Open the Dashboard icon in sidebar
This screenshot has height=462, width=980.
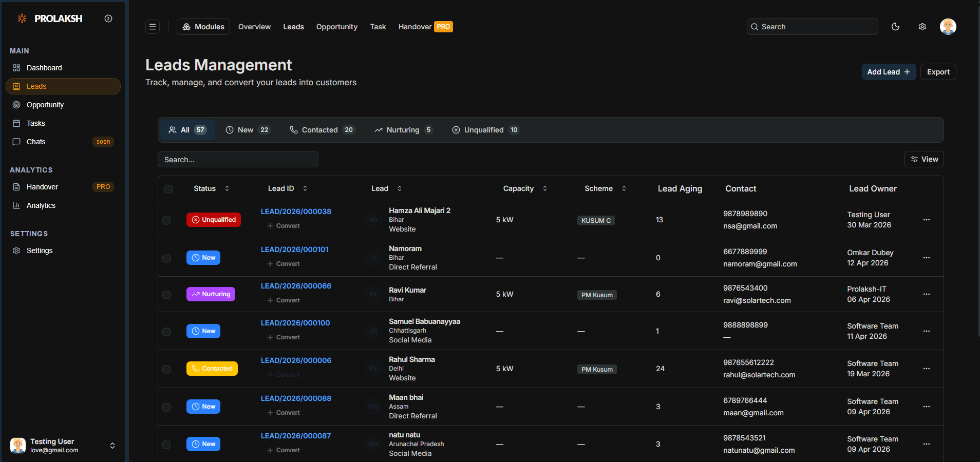pyautogui.click(x=16, y=68)
